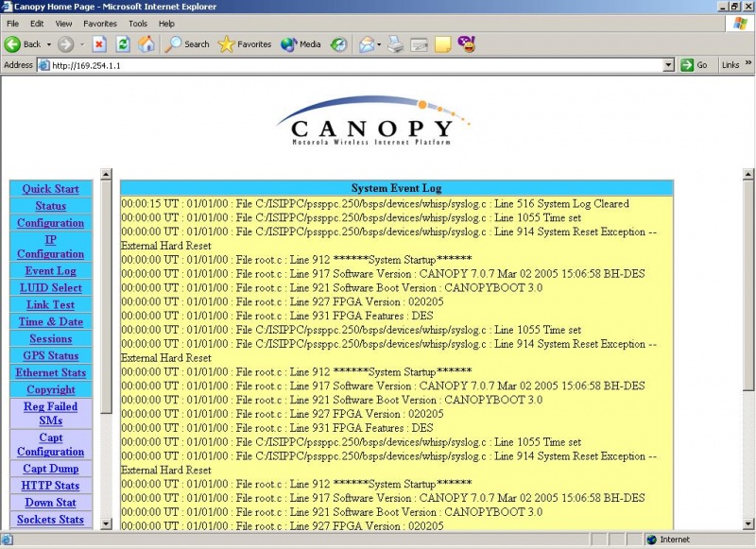Expand the Links bar chevron

click(749, 64)
